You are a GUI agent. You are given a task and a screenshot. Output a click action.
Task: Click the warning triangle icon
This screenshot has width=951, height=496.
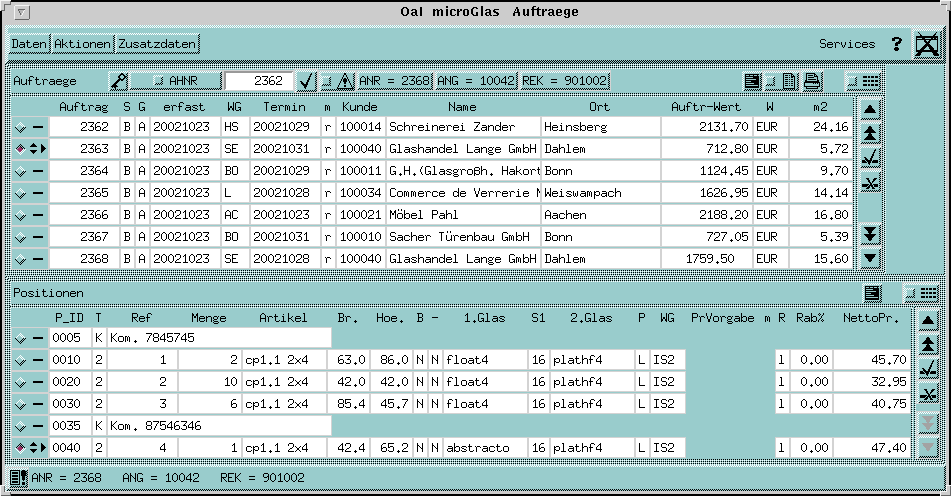pyautogui.click(x=345, y=81)
